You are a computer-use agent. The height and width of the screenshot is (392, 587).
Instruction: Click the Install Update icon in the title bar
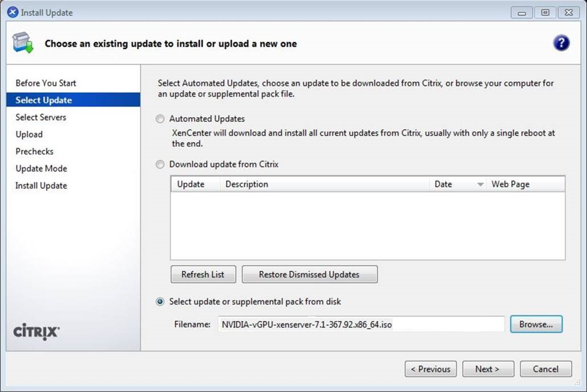click(x=13, y=12)
